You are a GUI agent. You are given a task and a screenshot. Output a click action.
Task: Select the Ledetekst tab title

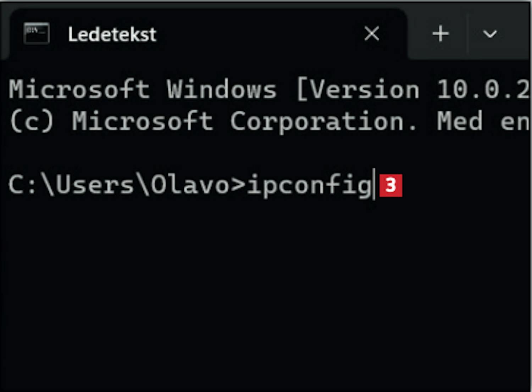[x=112, y=34]
